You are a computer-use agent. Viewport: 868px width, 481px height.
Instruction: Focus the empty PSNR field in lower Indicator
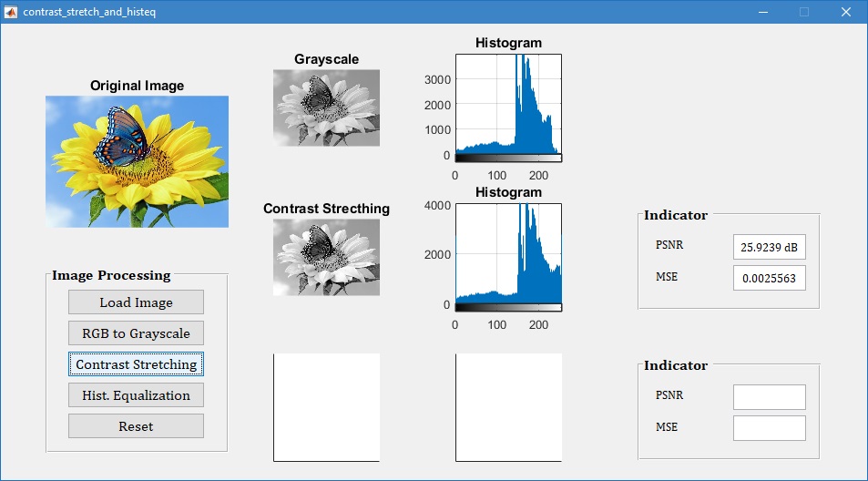click(x=769, y=397)
